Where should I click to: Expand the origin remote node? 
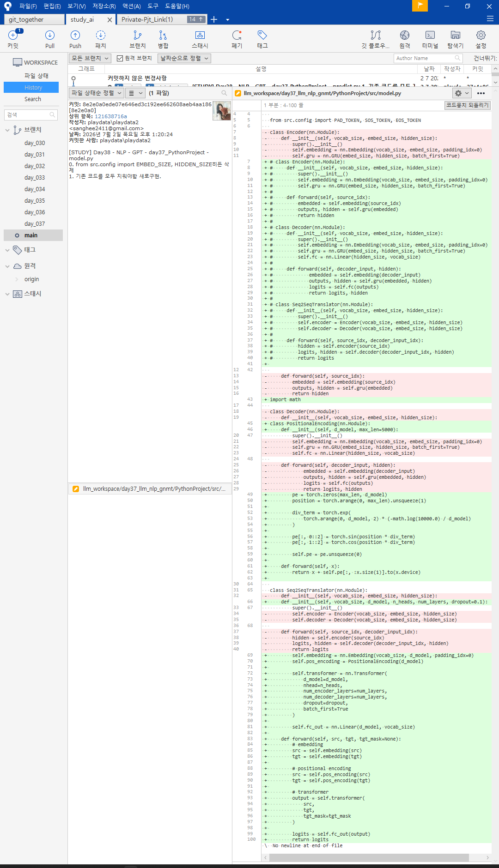click(17, 279)
